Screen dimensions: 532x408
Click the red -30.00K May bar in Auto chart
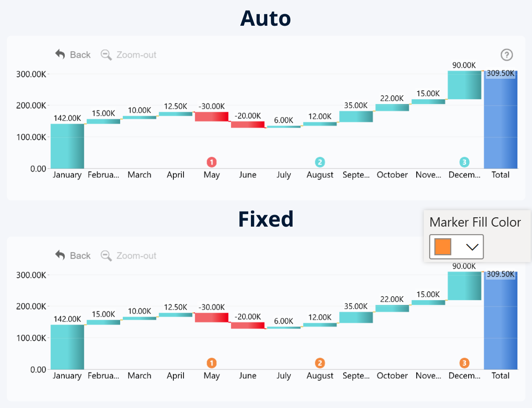(211, 117)
